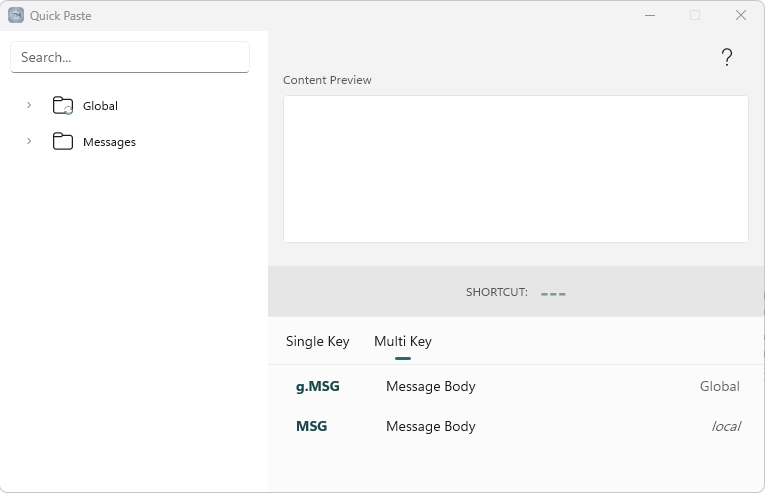Select the g.MSG shortcut key
Viewport: 765px width, 493px height.
tap(318, 387)
